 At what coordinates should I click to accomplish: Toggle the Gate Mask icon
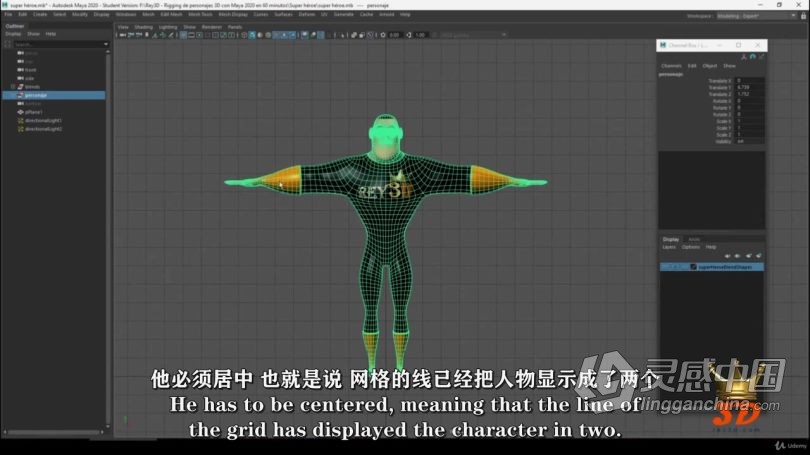pos(207,35)
